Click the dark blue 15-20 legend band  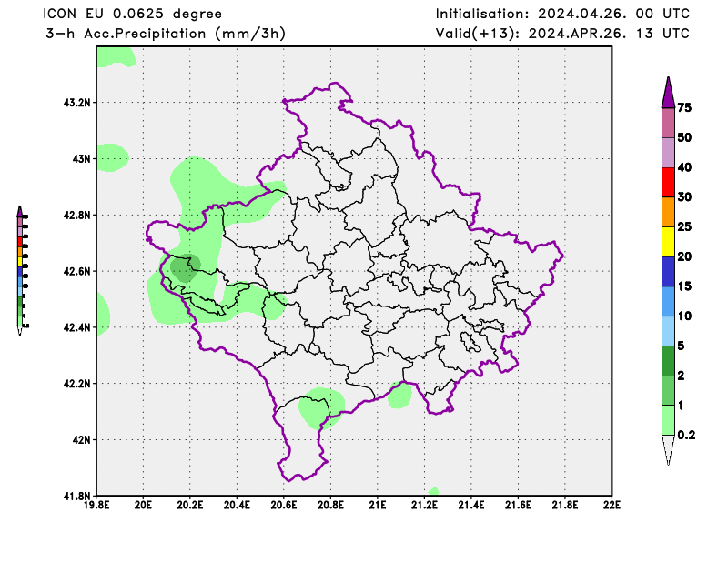tap(668, 271)
